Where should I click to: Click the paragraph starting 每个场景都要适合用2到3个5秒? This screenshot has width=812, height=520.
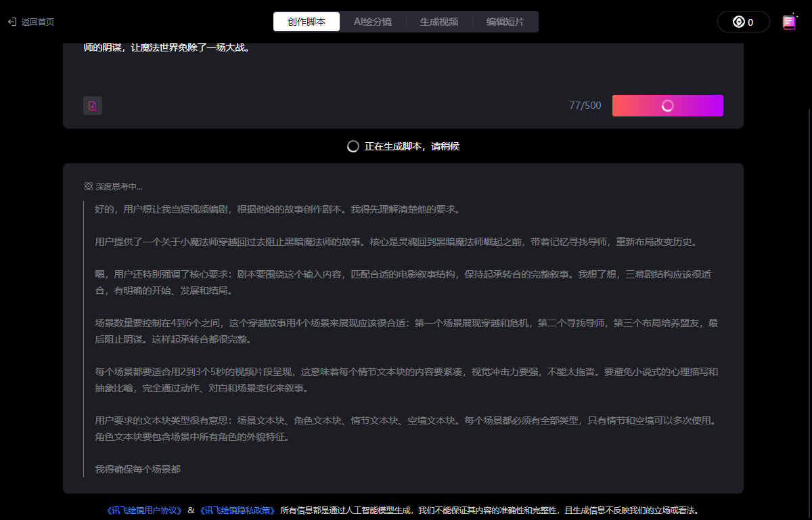point(406,380)
